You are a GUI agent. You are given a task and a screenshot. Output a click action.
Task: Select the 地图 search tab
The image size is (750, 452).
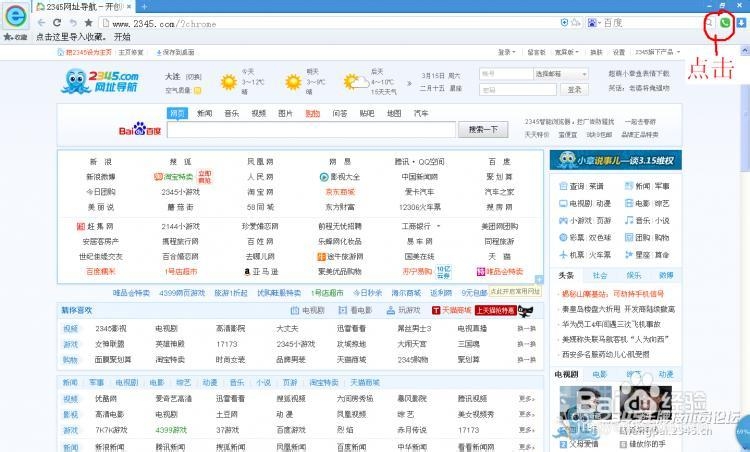click(394, 113)
